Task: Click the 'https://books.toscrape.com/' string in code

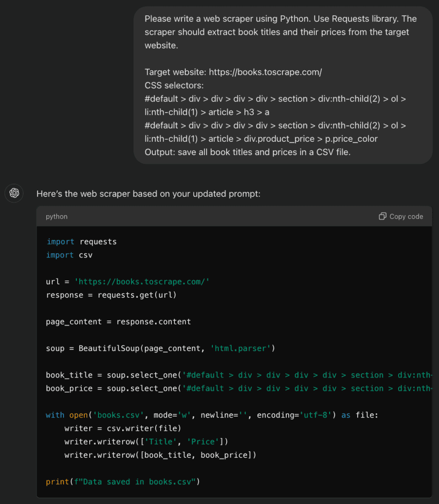Action: click(142, 281)
